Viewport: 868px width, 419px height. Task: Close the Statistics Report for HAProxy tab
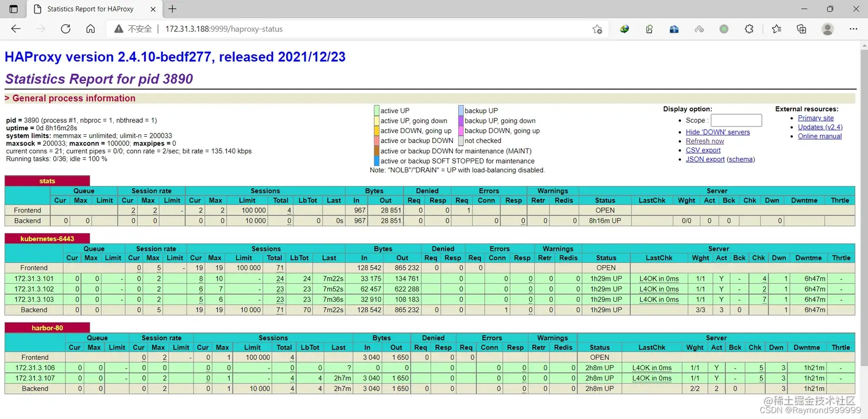pos(154,9)
